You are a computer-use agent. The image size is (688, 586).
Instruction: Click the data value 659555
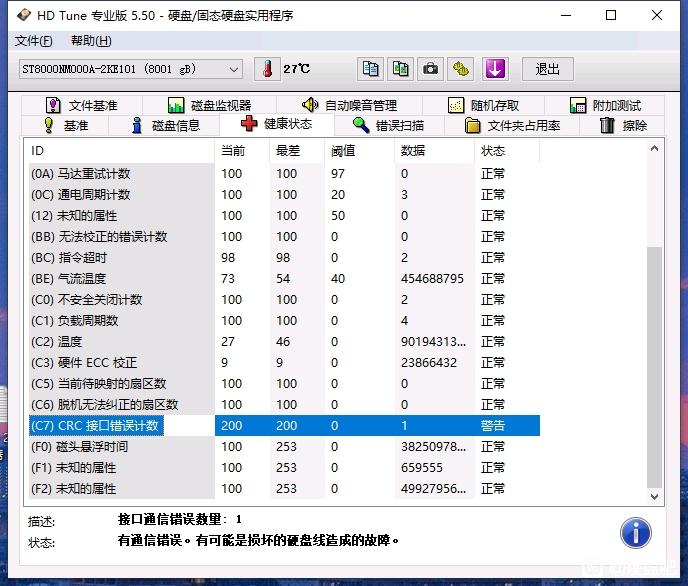[422, 468]
